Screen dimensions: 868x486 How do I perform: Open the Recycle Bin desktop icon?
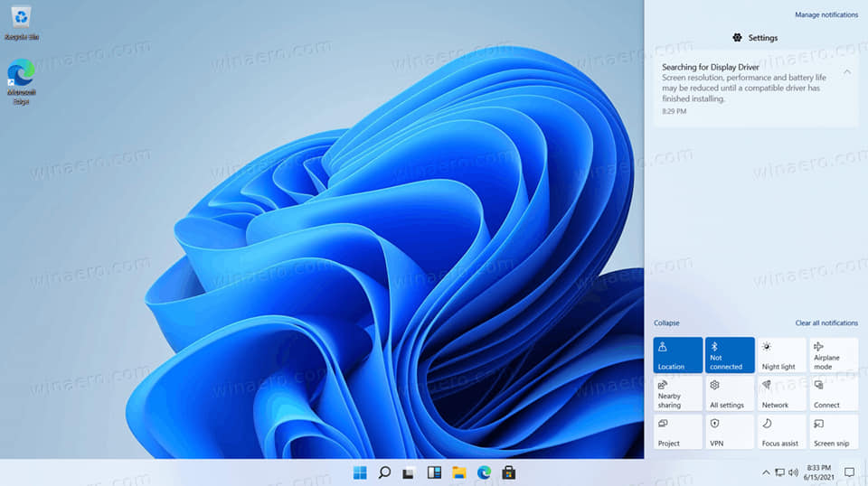point(22,23)
